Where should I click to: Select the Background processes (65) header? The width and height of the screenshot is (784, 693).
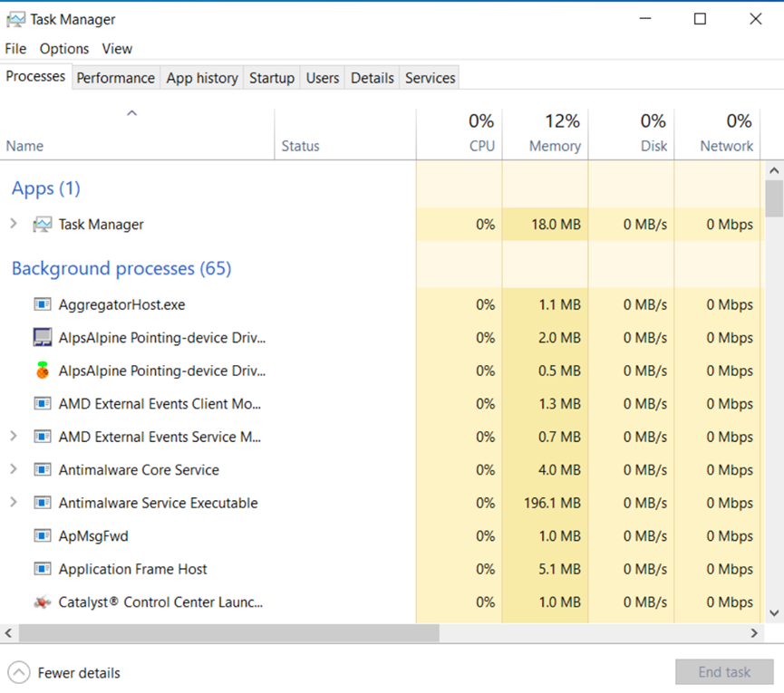(x=121, y=268)
